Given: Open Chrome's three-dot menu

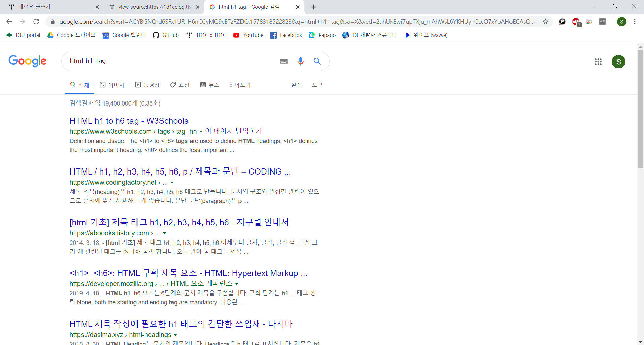Looking at the screenshot, I should point(635,22).
